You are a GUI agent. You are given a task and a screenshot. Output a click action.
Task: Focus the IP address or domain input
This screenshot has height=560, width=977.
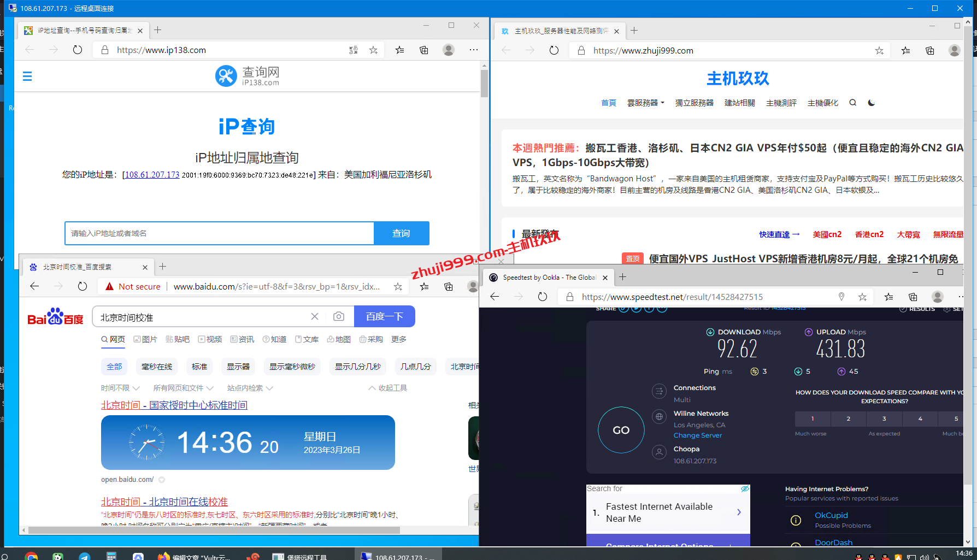(219, 233)
